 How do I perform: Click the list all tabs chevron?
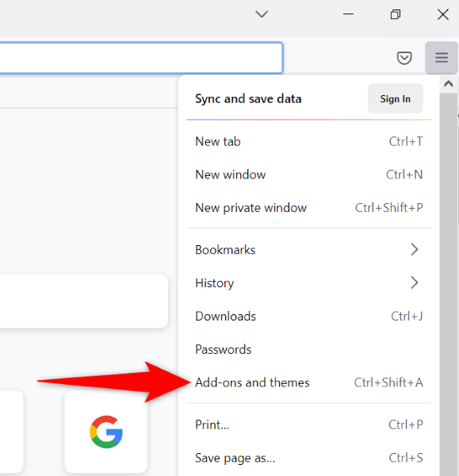pyautogui.click(x=262, y=14)
